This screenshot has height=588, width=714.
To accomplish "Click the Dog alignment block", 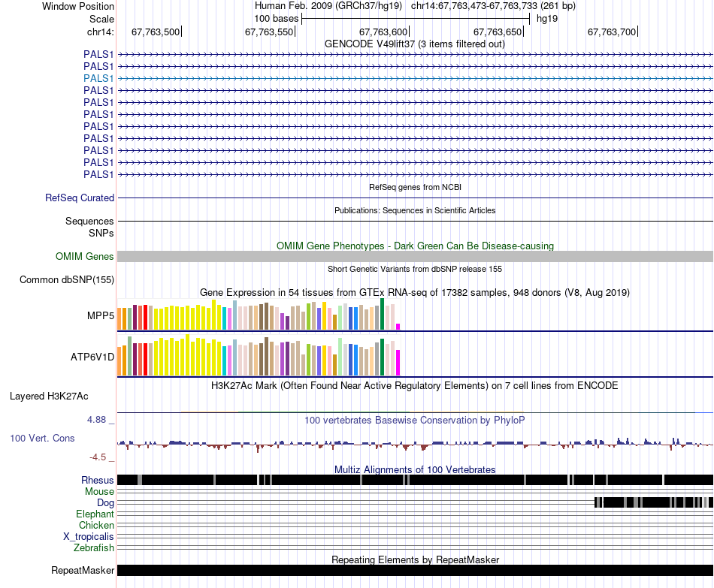I will tap(654, 502).
